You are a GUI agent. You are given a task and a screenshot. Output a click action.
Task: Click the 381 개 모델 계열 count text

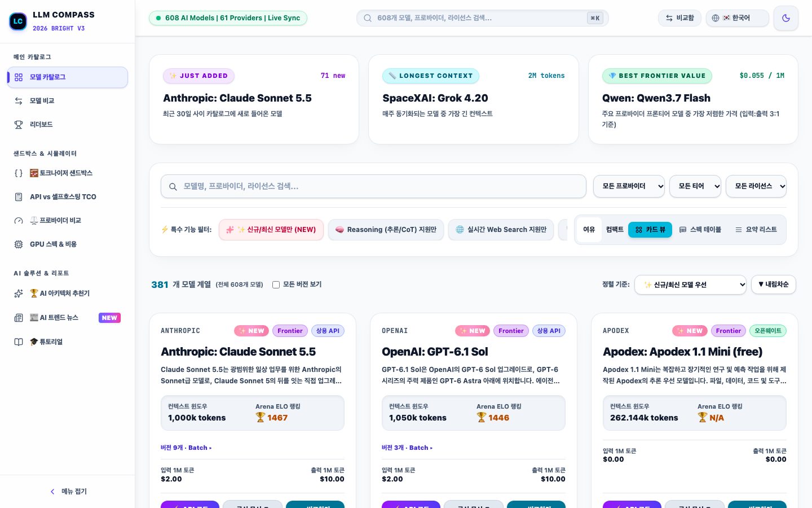pyautogui.click(x=180, y=284)
